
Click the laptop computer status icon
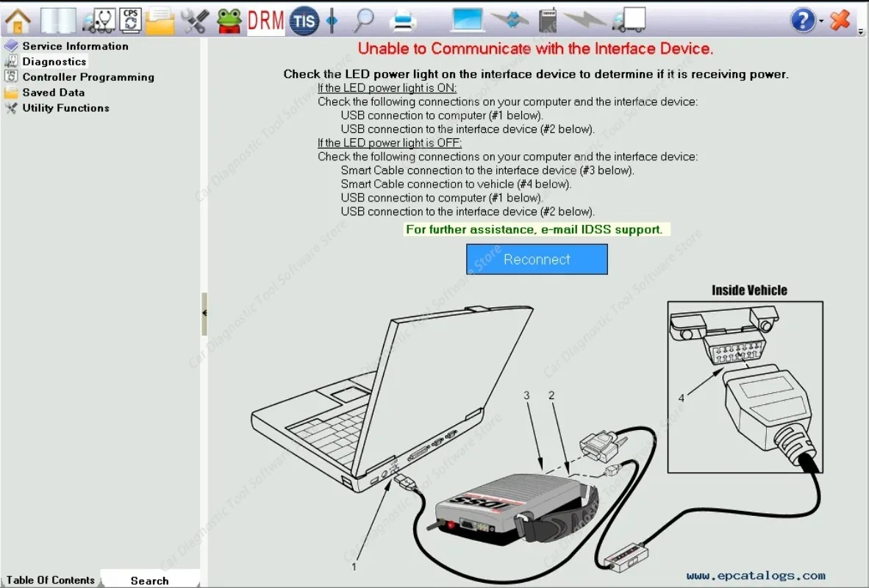click(x=467, y=20)
